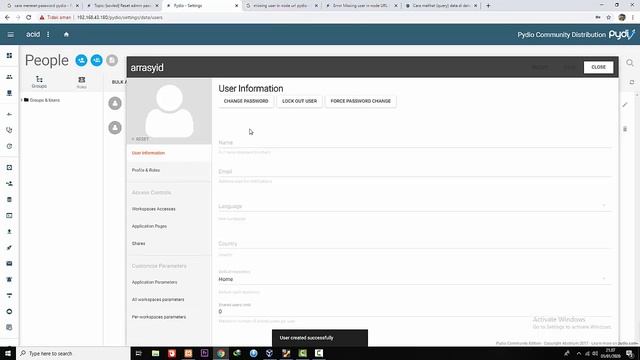Click the Pydio logo at top right
Screen dimensions: 640x360
click(622, 34)
